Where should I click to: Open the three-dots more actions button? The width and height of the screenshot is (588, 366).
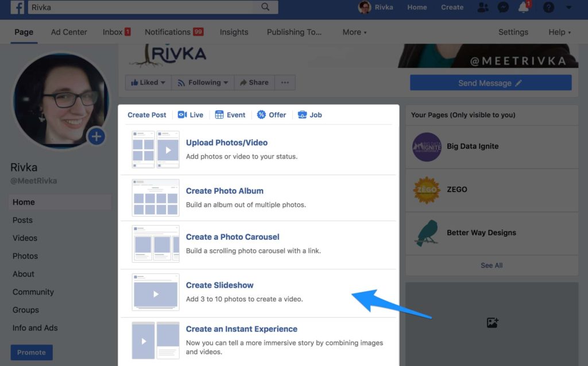coord(285,83)
